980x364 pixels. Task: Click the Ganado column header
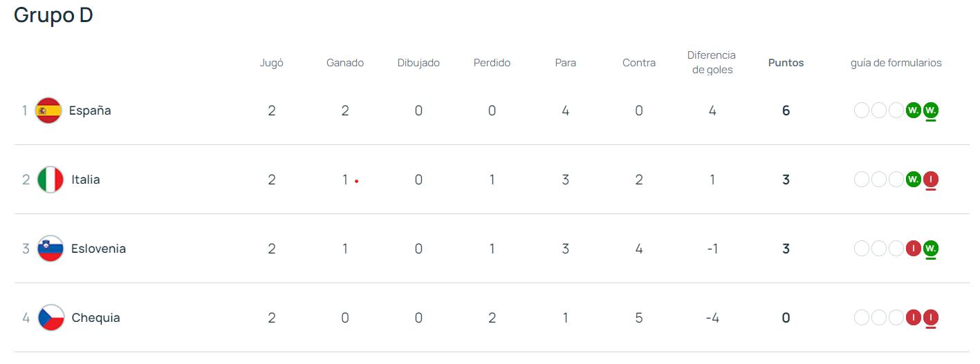pyautogui.click(x=345, y=63)
